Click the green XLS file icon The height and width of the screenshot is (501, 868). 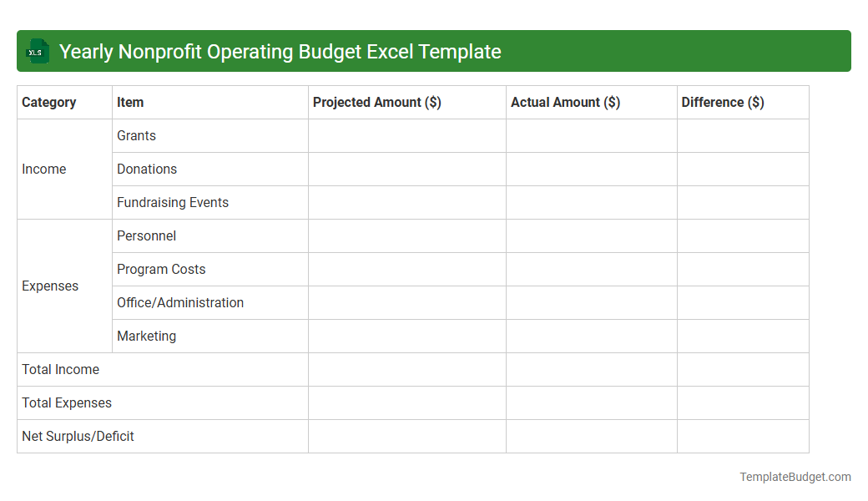(x=37, y=51)
